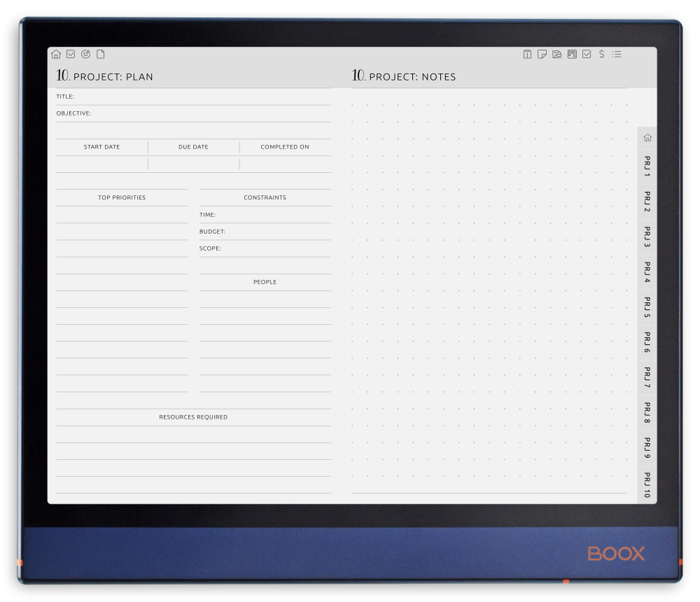Open the info clipboard icon in top-right toolbar
Viewport: 700px width, 602px height.
527,54
